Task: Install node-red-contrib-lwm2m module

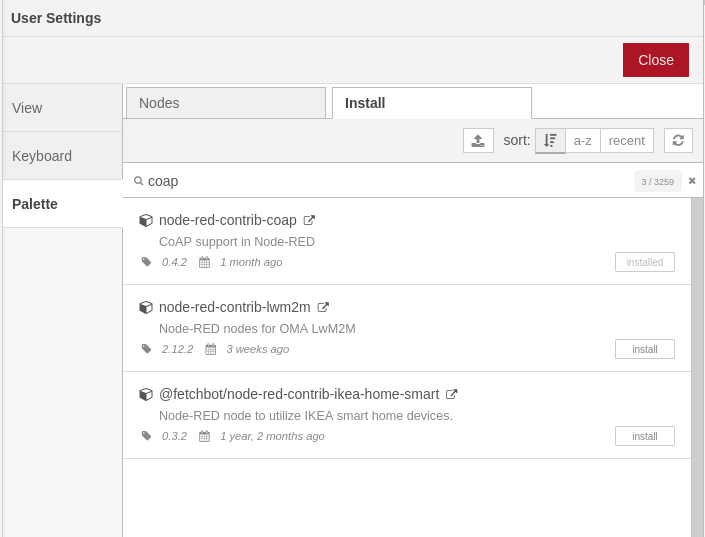Action: [x=644, y=349]
